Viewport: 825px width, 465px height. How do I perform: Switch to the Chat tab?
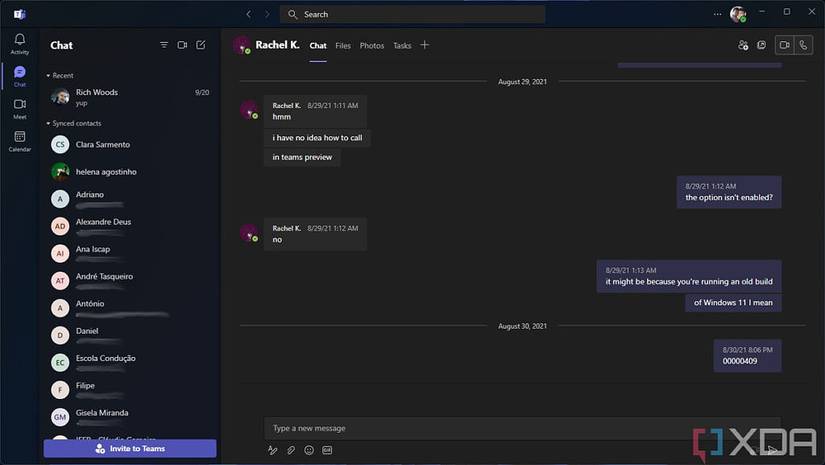[x=318, y=46]
